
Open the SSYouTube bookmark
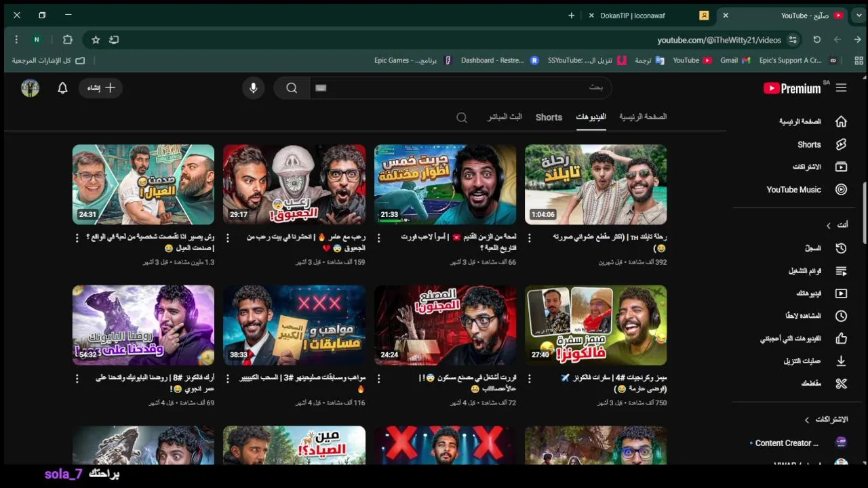[587, 60]
